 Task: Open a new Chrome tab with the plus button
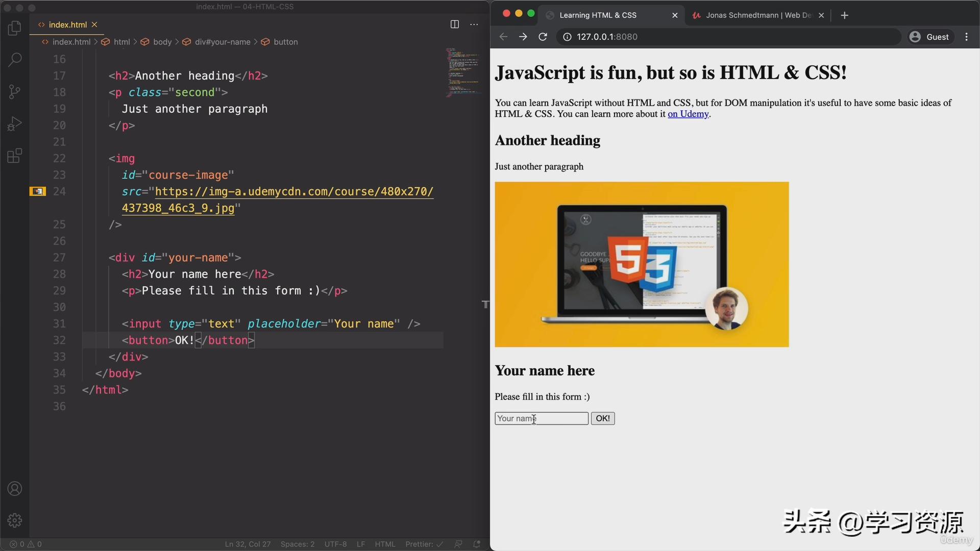click(x=845, y=15)
